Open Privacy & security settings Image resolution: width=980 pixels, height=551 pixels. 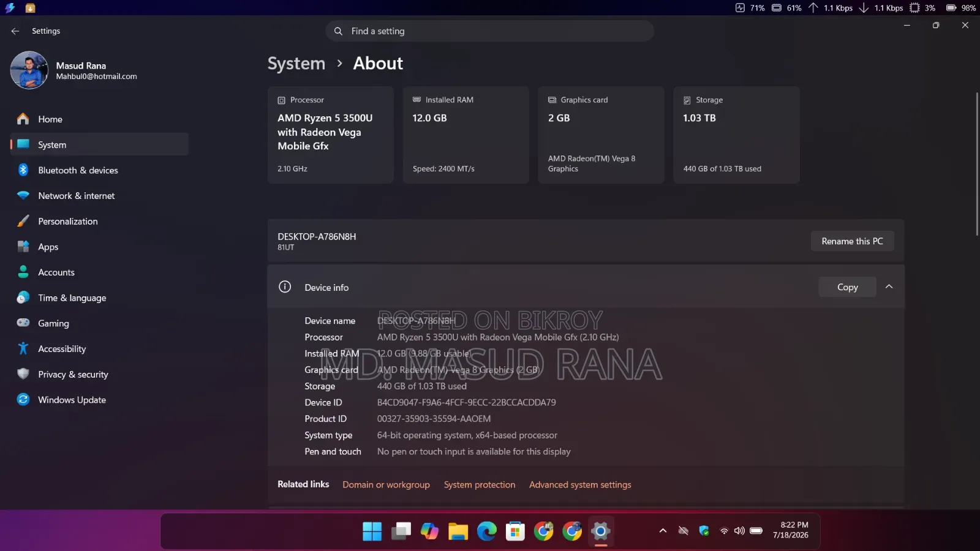pyautogui.click(x=99, y=375)
